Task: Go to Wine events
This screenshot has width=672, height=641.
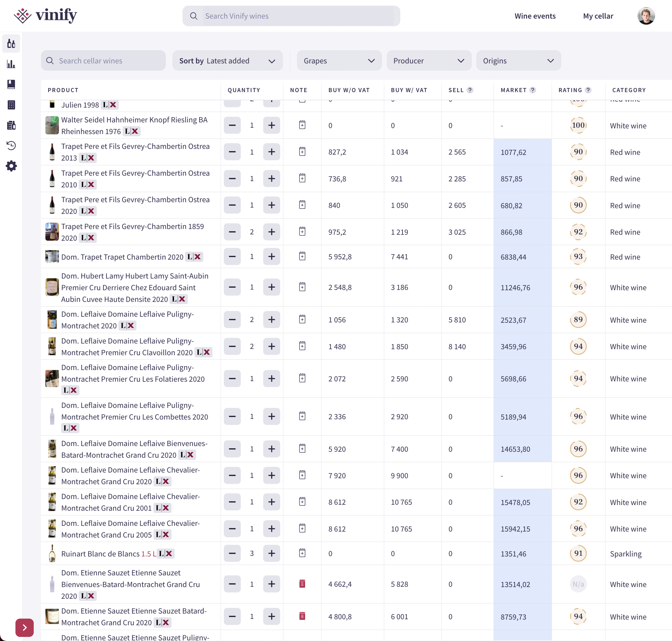Action: (535, 16)
